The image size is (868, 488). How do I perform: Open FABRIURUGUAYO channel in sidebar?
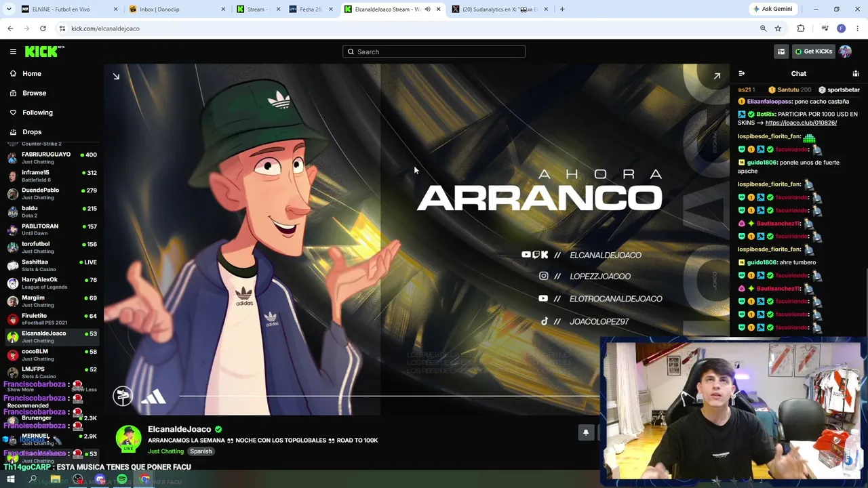(x=52, y=158)
